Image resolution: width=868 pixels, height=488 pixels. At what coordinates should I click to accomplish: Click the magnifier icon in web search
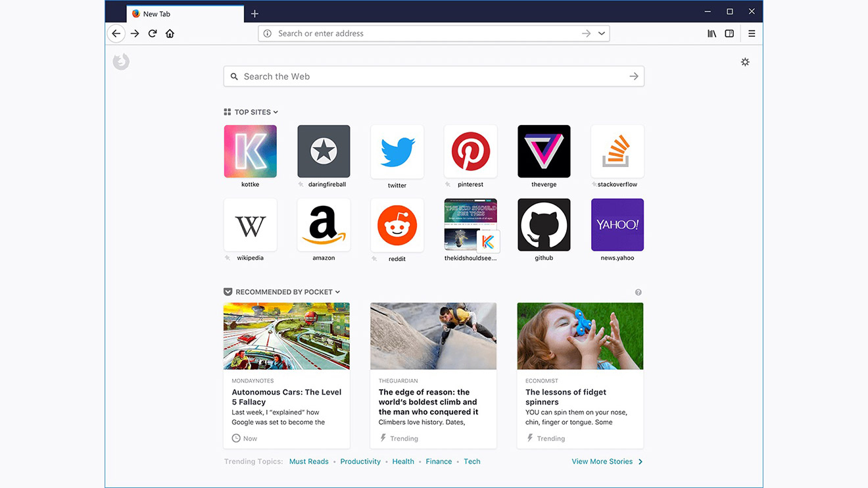pyautogui.click(x=234, y=76)
